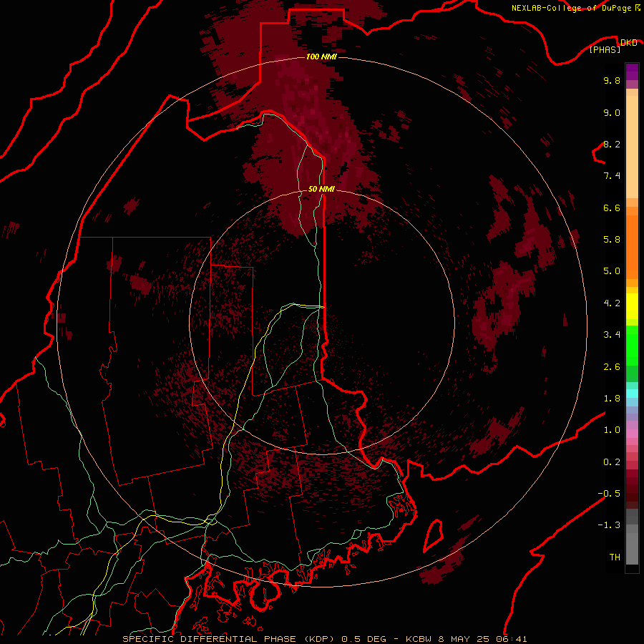The width and height of the screenshot is (644, 644).
Task: Click the 9.0 value on color scale
Action: coord(612,113)
